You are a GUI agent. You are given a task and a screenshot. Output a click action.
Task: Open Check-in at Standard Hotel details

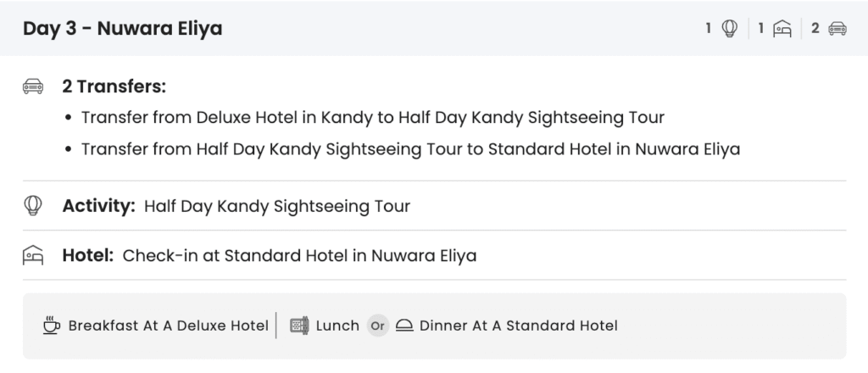pos(299,255)
